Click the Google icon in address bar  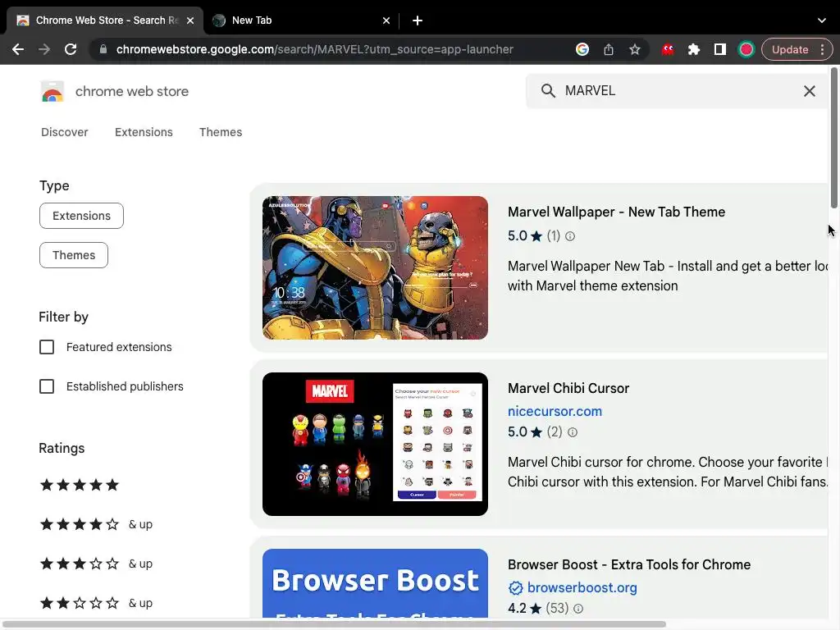[x=582, y=49]
